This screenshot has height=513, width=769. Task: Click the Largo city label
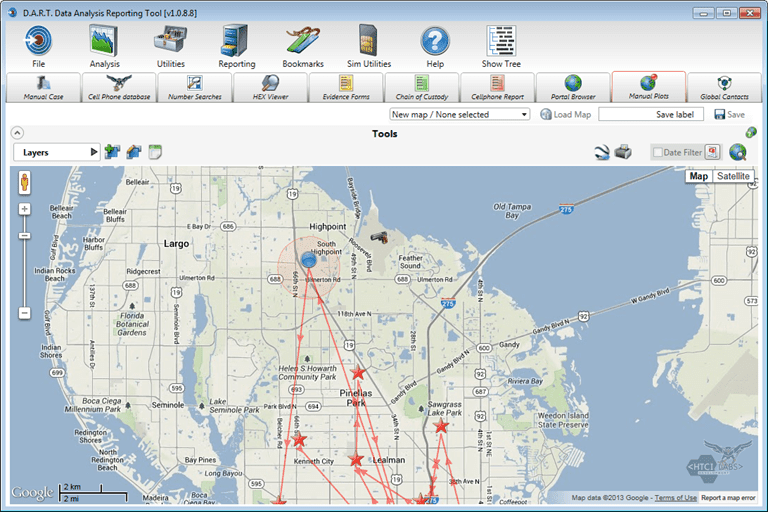pos(176,244)
